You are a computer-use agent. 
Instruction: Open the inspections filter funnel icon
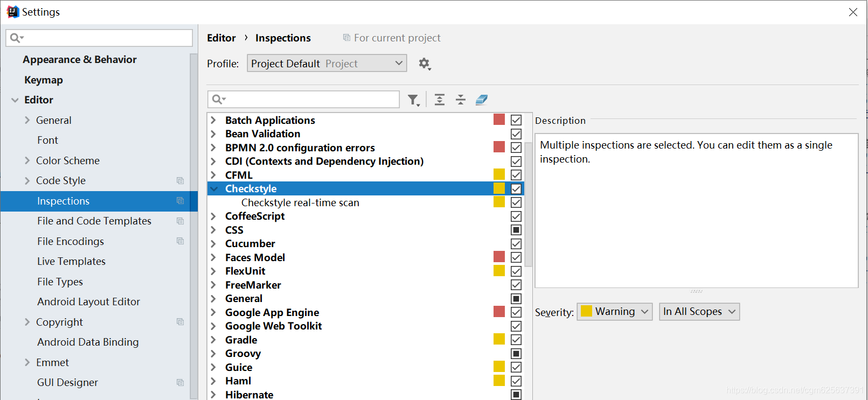point(413,100)
